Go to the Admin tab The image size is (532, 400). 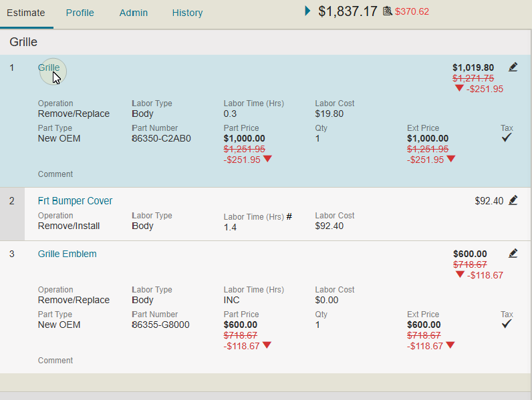(x=134, y=13)
